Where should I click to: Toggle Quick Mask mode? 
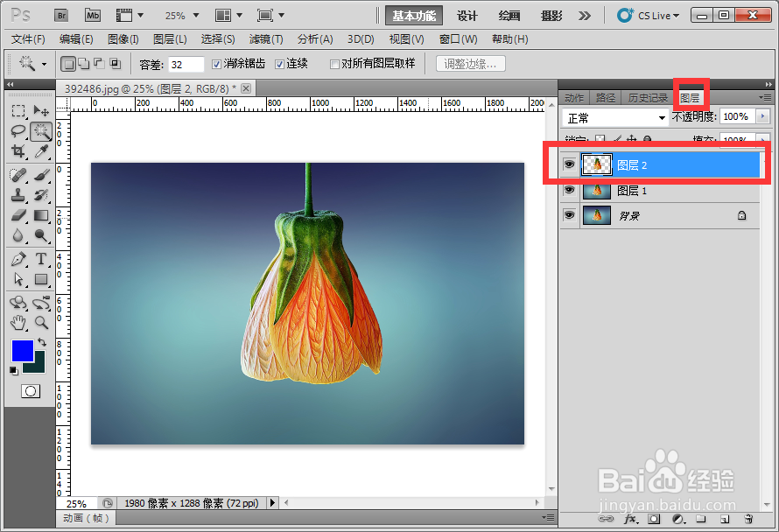(31, 391)
